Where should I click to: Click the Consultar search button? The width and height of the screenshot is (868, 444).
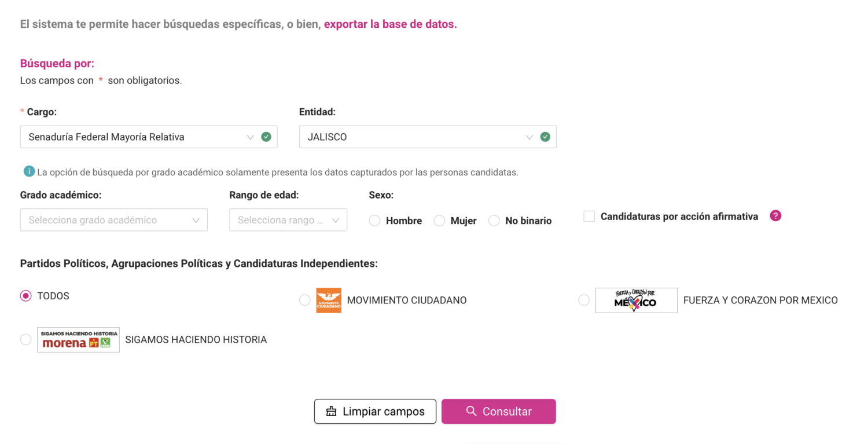click(x=498, y=412)
